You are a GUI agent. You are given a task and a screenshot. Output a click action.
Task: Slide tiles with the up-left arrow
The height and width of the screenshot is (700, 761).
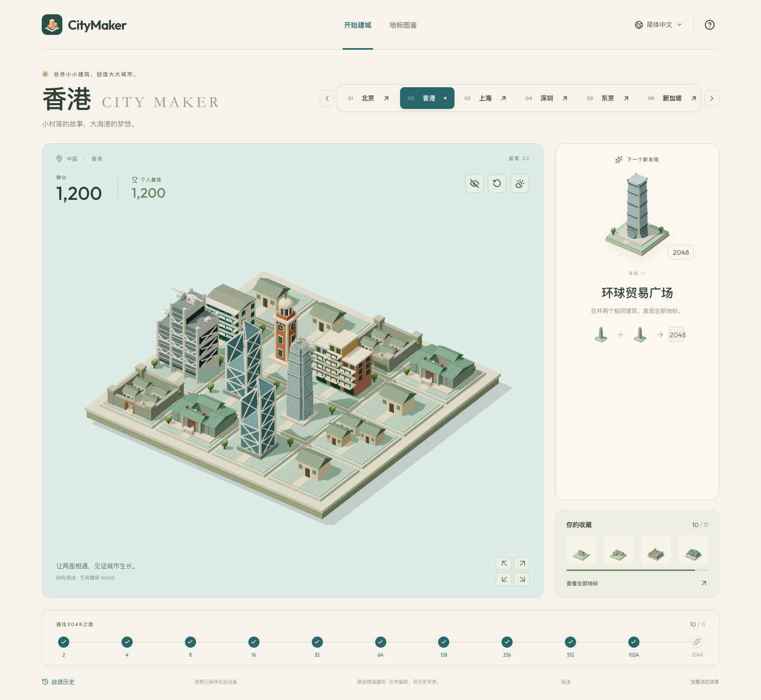click(x=504, y=564)
